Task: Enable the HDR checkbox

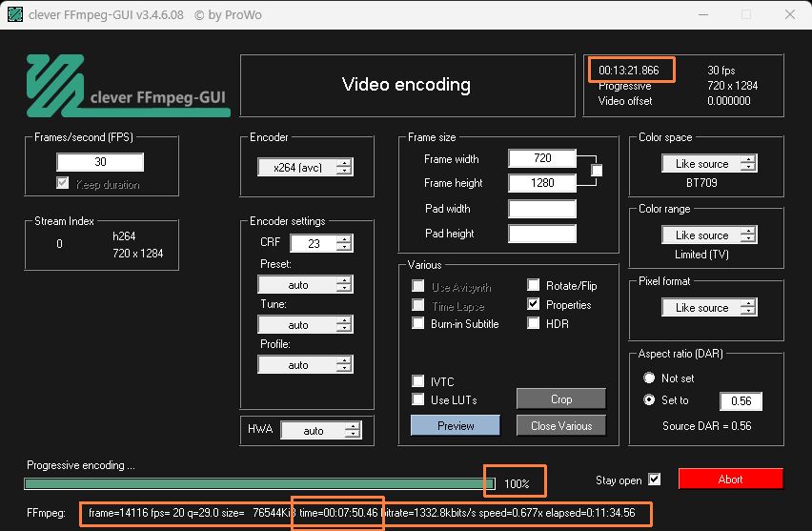Action: 534,323
